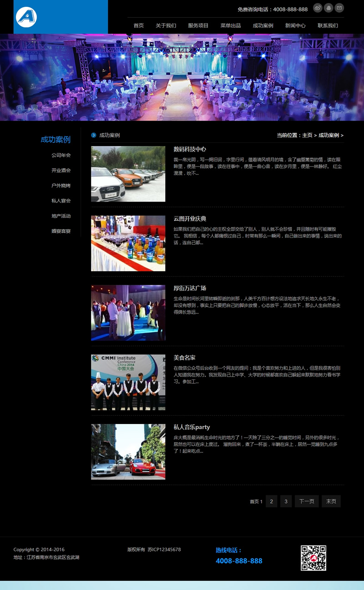Click the footer hotline number 4008-888-888
Image resolution: width=364 pixels, height=590 pixels.
pyautogui.click(x=239, y=561)
